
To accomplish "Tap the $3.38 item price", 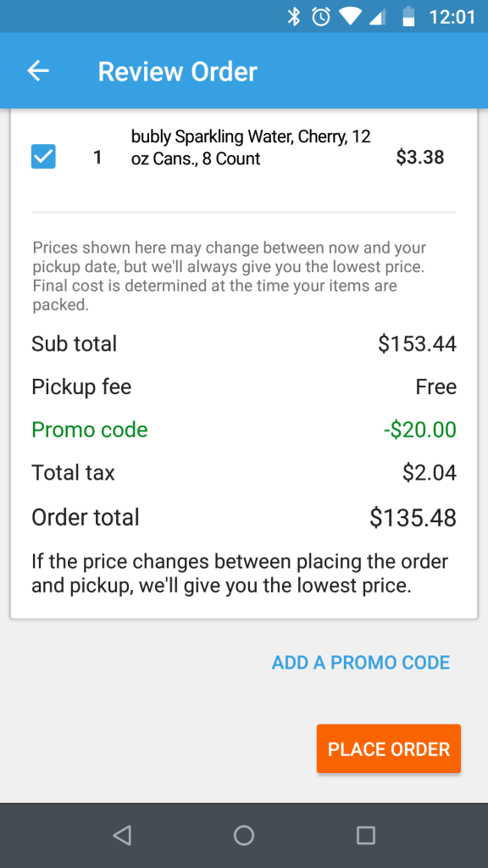I will (420, 158).
